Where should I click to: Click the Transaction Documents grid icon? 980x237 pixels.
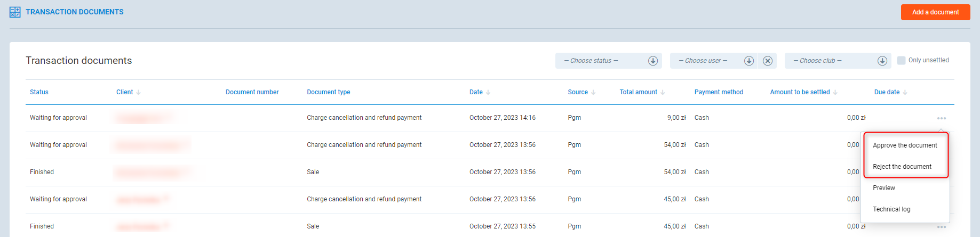click(15, 12)
